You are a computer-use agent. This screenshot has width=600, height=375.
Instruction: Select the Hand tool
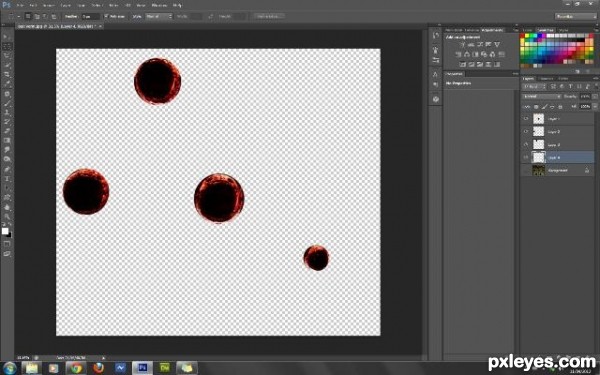tap(7, 207)
